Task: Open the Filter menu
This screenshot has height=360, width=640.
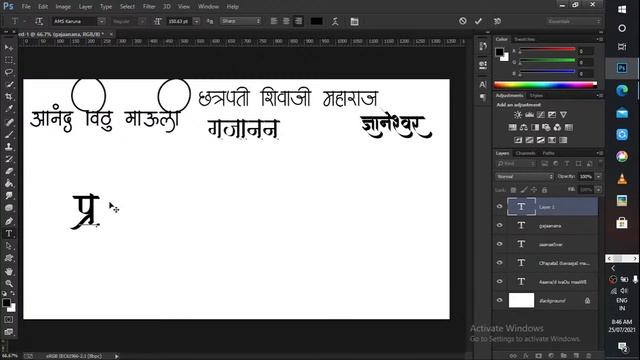Action: [x=149, y=7]
